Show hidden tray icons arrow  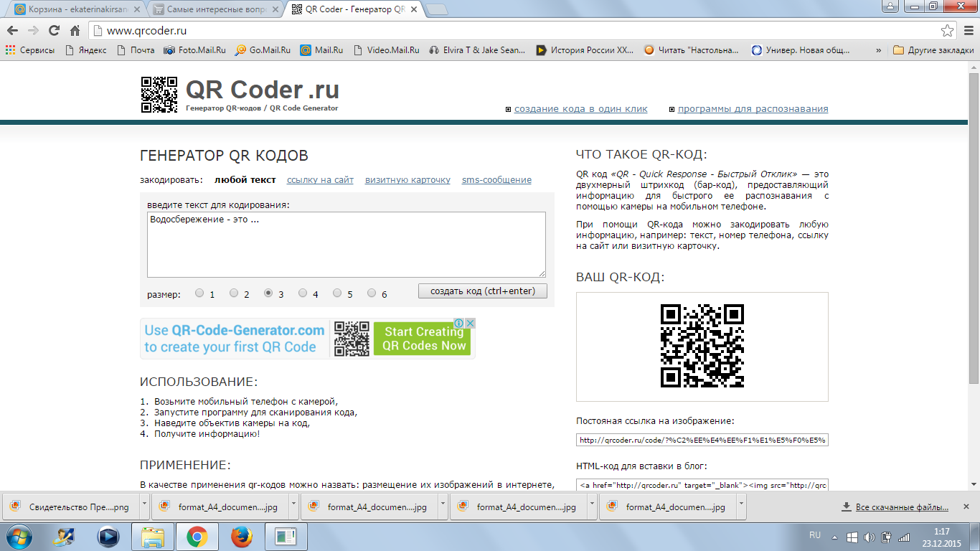click(835, 537)
